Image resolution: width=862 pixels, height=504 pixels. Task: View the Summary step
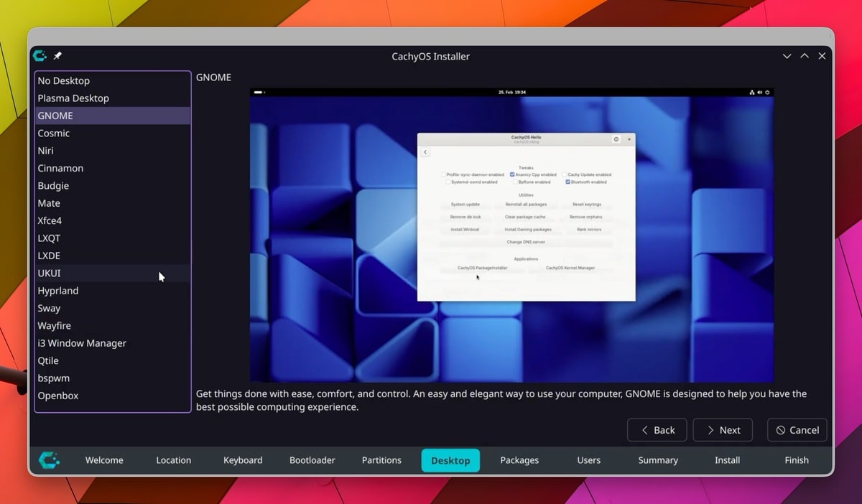tap(658, 460)
